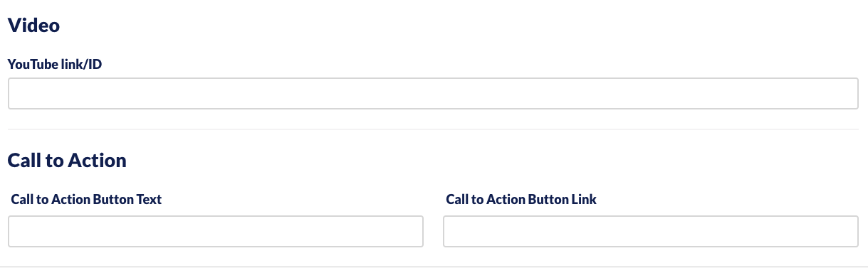
Task: Activate the button link entry box
Action: (x=651, y=232)
